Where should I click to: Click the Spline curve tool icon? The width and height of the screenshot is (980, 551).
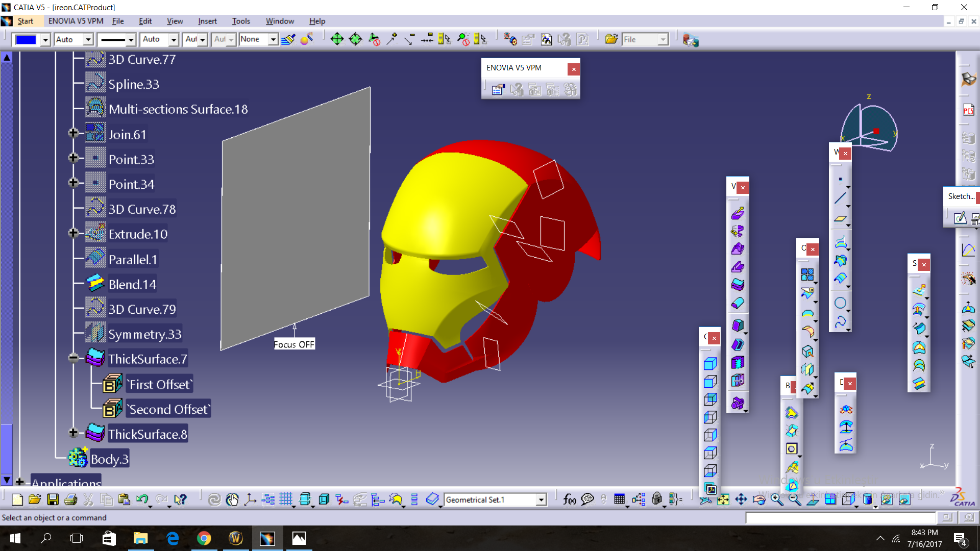click(x=840, y=322)
